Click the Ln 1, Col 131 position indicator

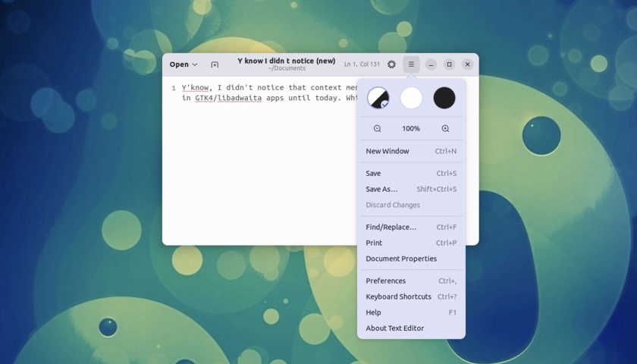[x=362, y=64]
